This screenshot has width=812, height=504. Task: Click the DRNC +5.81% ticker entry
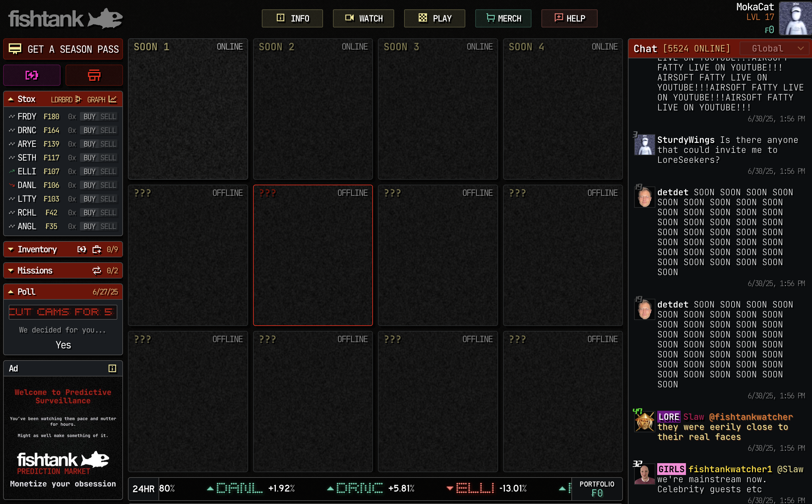pos(371,489)
